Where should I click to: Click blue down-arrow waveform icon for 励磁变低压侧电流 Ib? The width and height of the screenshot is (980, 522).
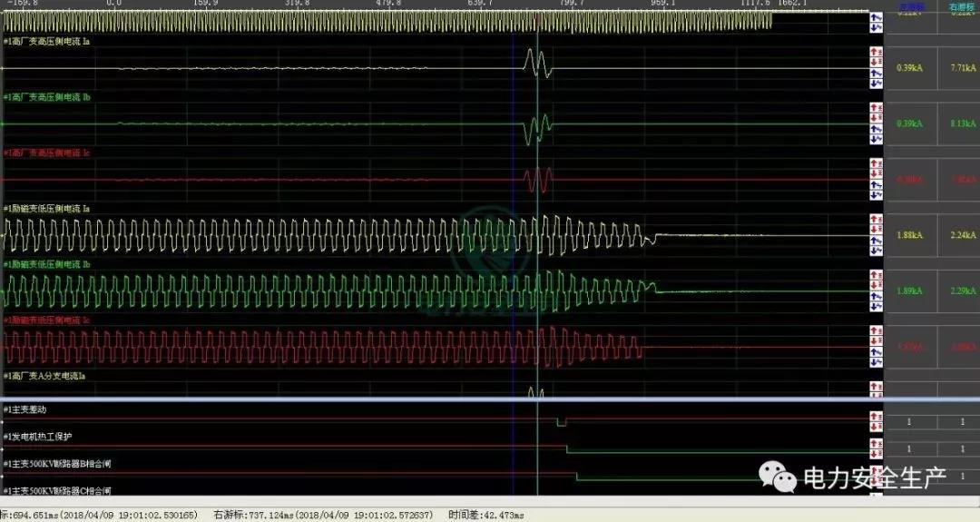click(x=877, y=305)
